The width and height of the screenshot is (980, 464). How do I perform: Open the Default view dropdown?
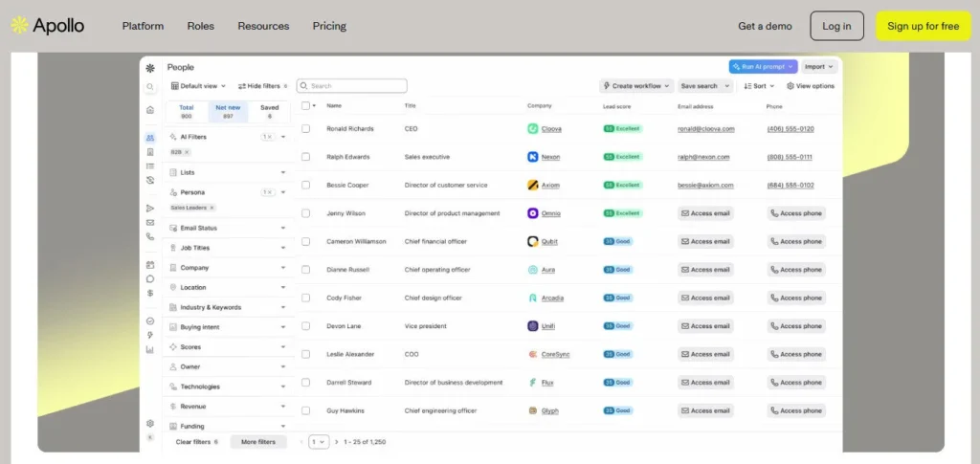(198, 86)
